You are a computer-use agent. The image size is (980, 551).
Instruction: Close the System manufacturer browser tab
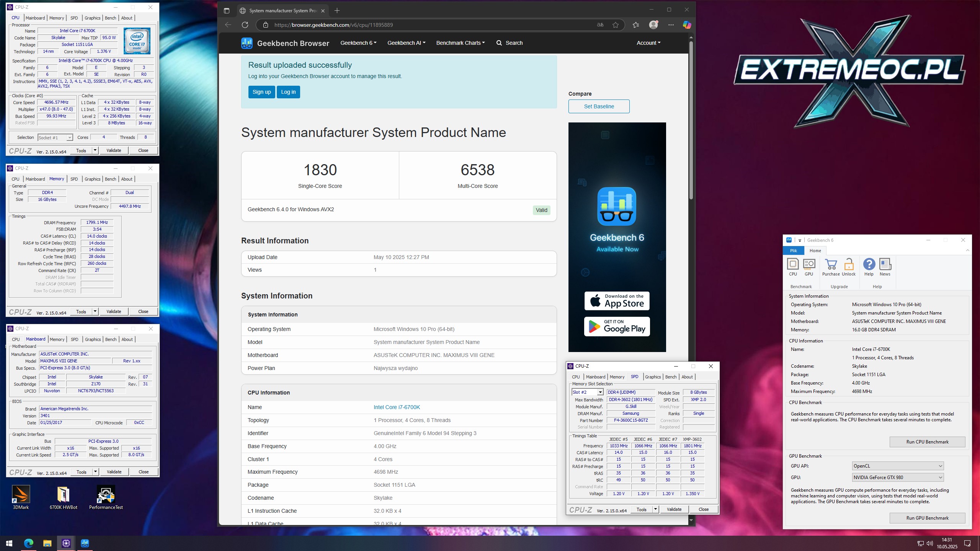[x=323, y=11]
